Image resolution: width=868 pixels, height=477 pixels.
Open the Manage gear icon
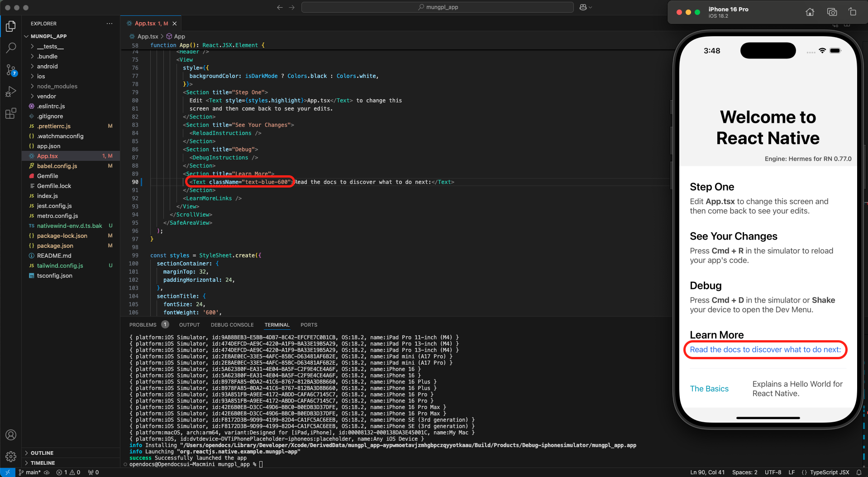coord(11,456)
